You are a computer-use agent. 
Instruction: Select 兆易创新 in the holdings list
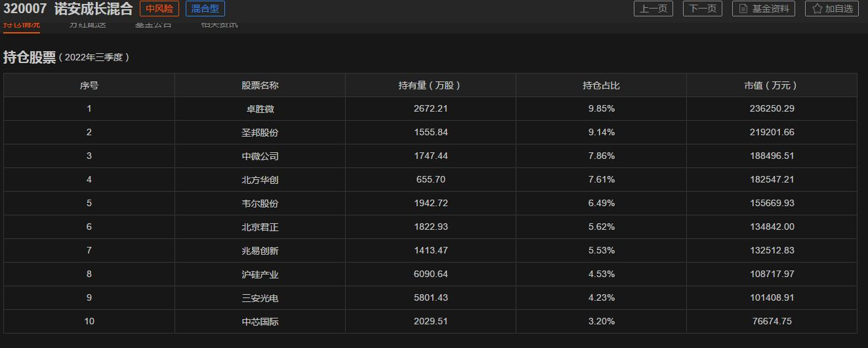pos(260,251)
